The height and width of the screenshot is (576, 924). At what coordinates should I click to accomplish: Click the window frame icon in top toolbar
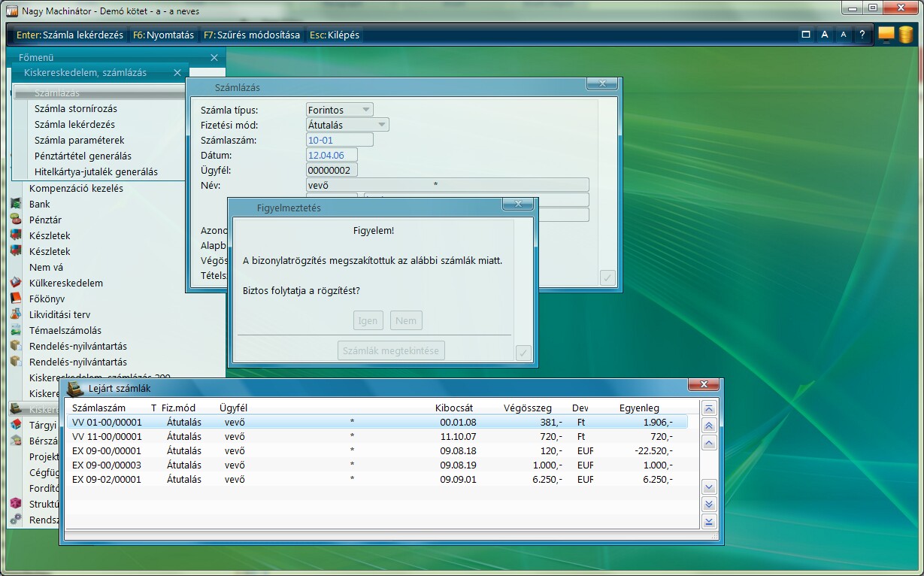[x=806, y=35]
